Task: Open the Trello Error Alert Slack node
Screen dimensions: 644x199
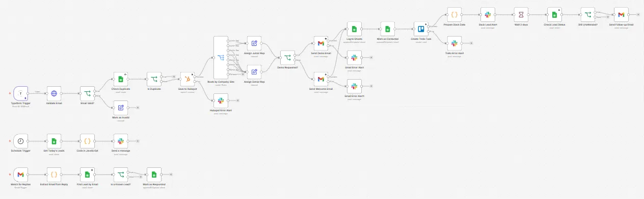Action: (x=454, y=43)
